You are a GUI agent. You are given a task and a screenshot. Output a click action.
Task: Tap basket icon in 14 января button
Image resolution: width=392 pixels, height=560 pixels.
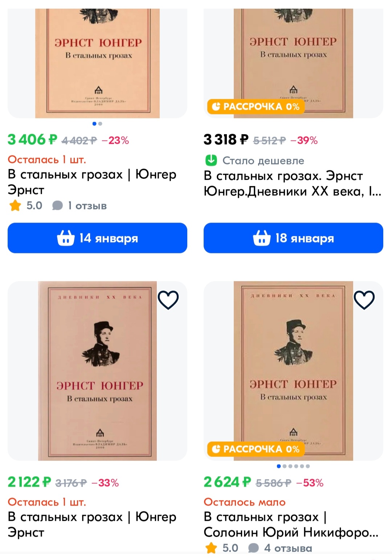click(66, 238)
